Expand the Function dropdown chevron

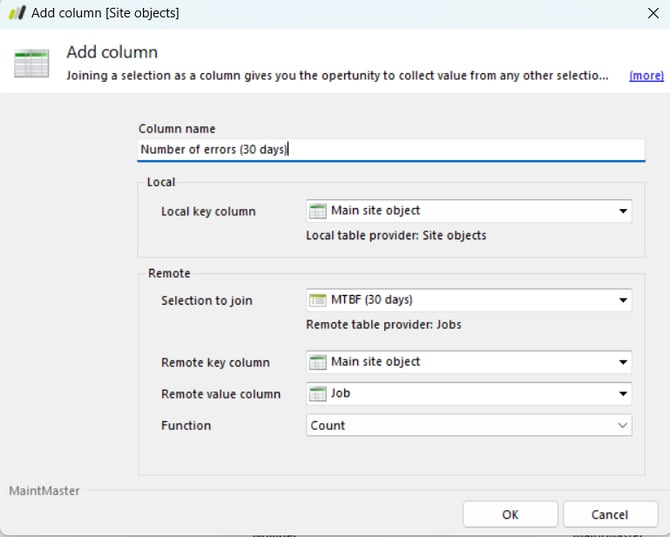click(623, 426)
